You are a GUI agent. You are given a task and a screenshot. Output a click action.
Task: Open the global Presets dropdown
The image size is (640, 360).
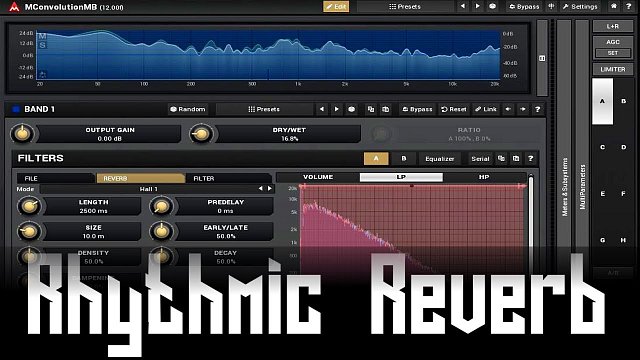coord(404,7)
